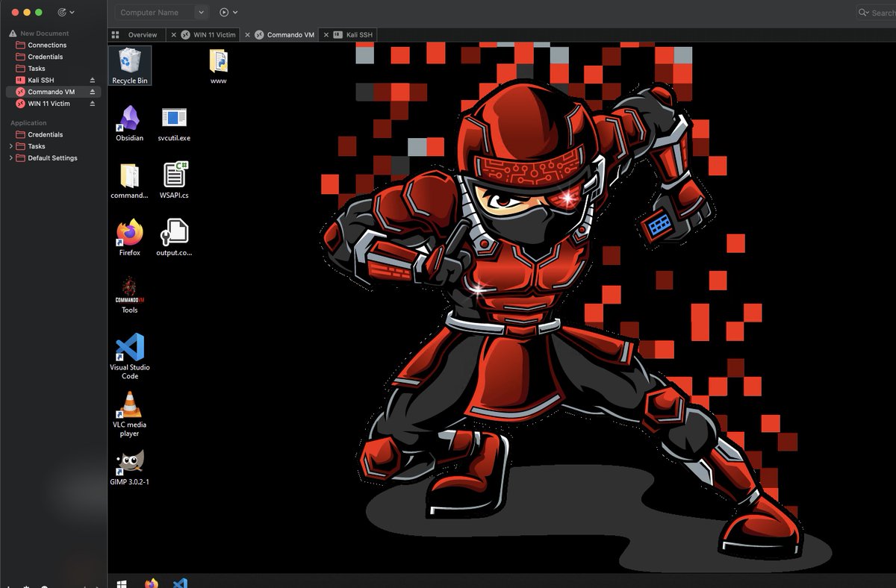
Task: Launch the Firefox desktop shortcut
Action: click(x=130, y=237)
